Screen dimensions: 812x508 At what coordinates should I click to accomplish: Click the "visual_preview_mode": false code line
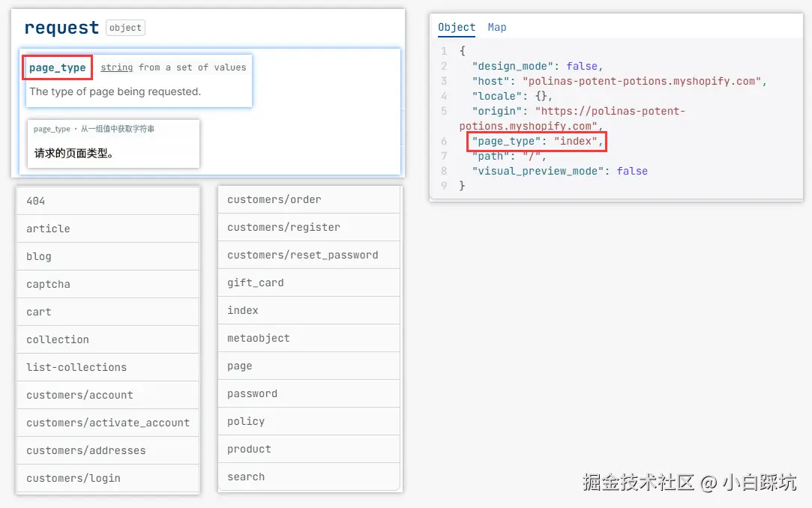pos(560,172)
